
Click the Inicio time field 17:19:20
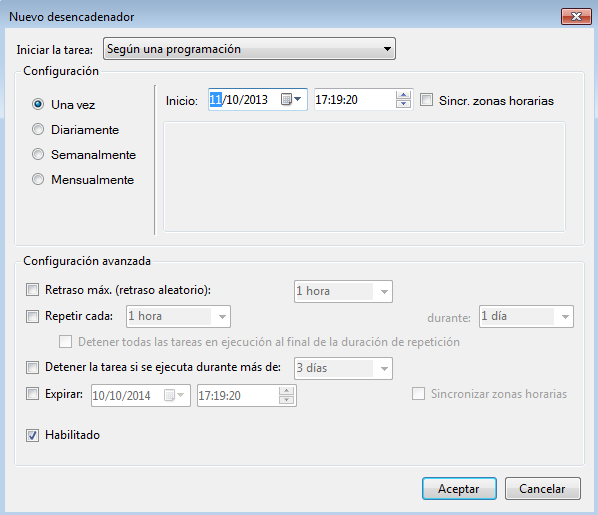tap(355, 100)
